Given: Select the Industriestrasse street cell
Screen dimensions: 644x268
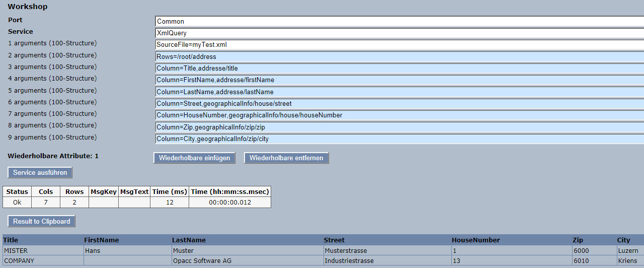Looking at the screenshot, I should pos(387,260).
